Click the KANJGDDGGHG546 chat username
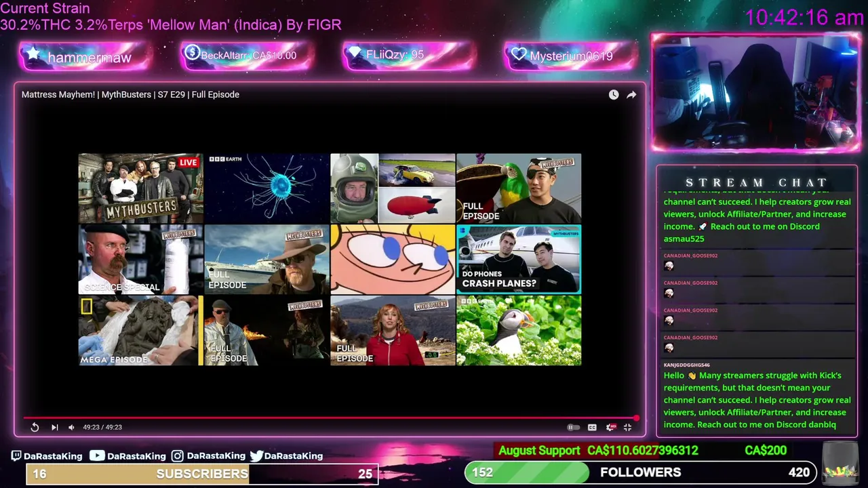This screenshot has width=868, height=488. coord(687,365)
